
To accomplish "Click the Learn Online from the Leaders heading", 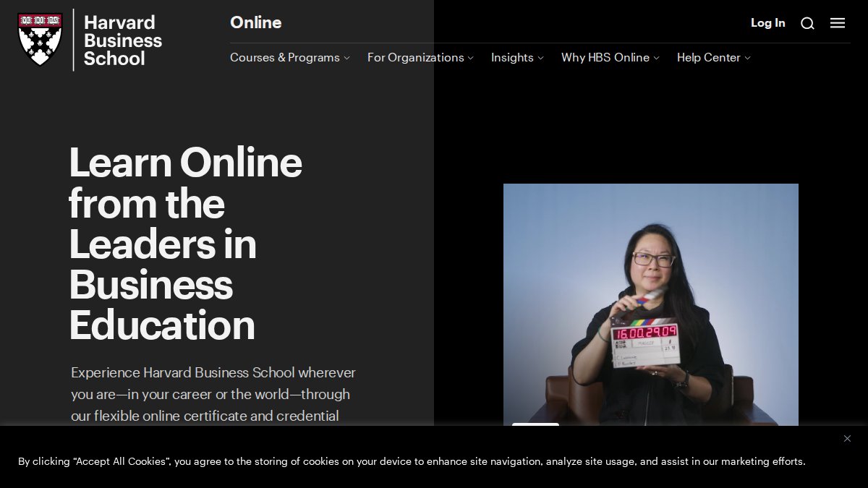I will coord(185,244).
